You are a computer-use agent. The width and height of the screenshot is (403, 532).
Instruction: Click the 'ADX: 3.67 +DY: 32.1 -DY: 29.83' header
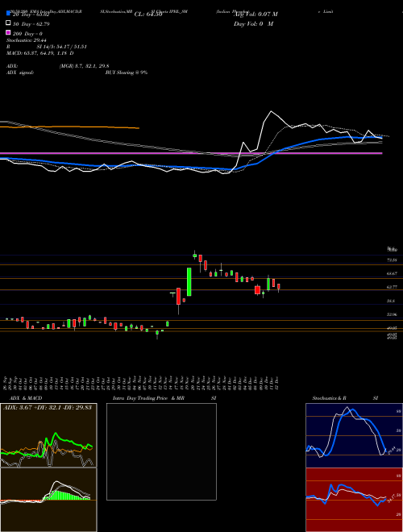point(48,407)
